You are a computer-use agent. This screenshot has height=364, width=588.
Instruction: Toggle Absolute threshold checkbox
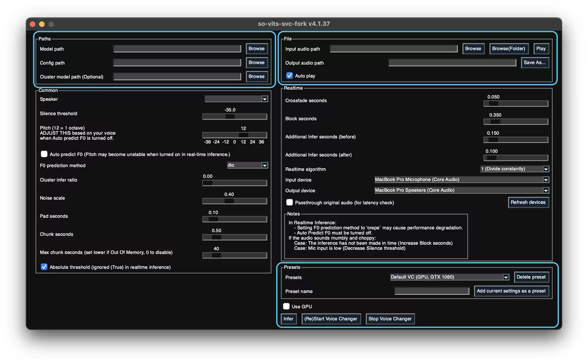tap(44, 267)
